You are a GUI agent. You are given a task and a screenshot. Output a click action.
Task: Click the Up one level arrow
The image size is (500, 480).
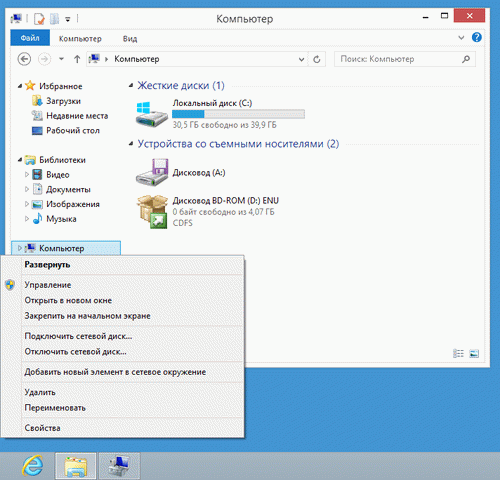tap(77, 59)
